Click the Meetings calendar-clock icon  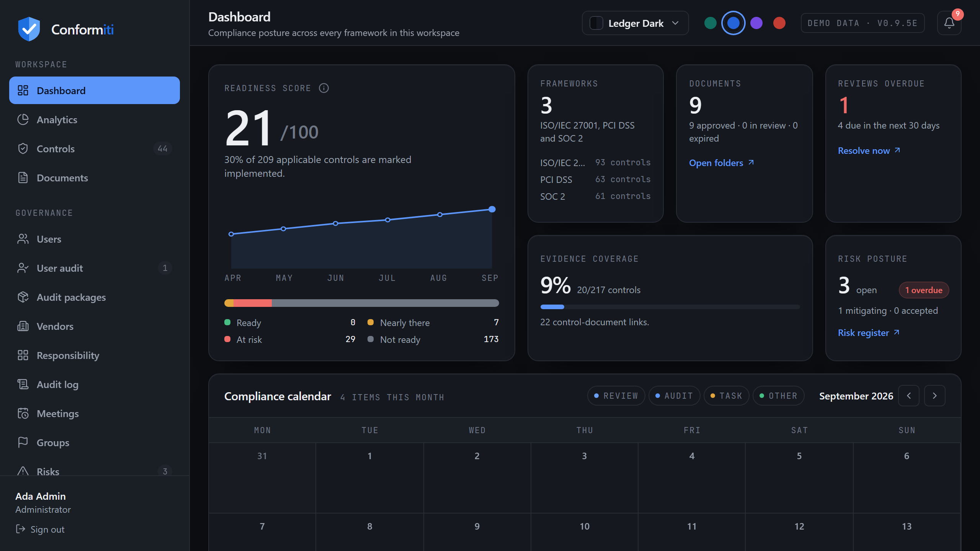(x=23, y=413)
